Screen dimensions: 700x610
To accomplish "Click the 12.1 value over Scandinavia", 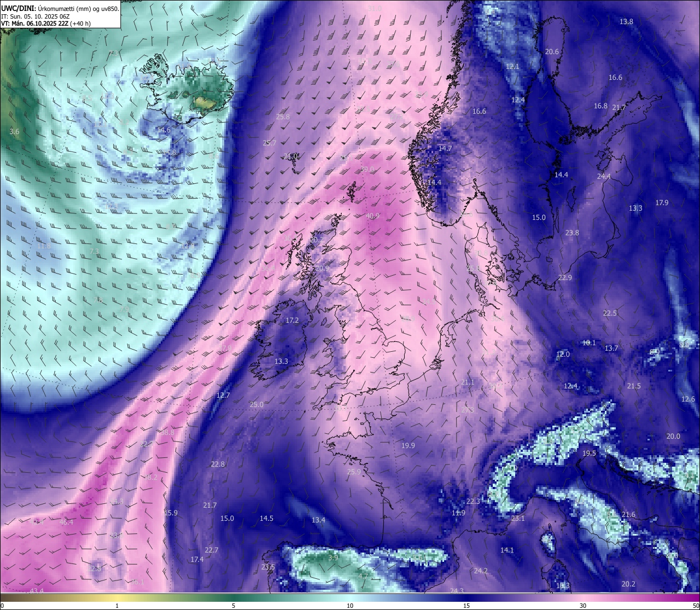I will click(512, 66).
